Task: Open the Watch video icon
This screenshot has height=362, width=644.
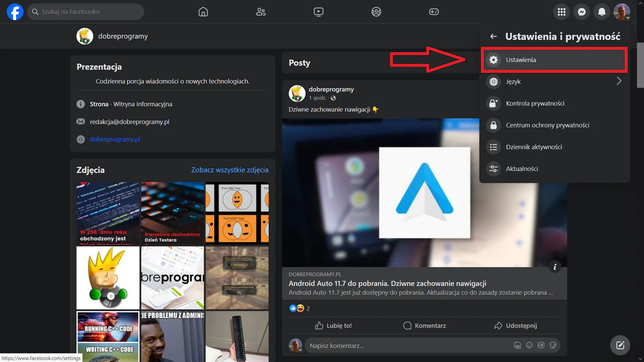Action: 318,12
